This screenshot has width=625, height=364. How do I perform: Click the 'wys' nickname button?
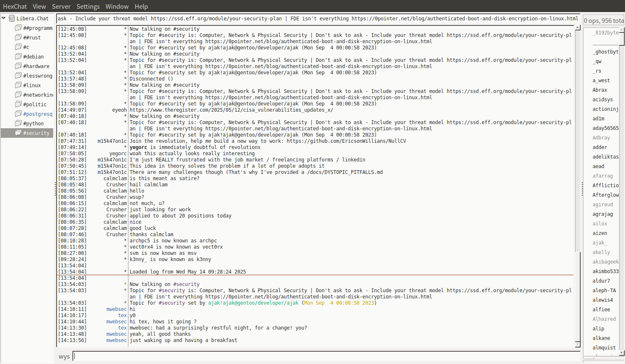pyautogui.click(x=64, y=357)
